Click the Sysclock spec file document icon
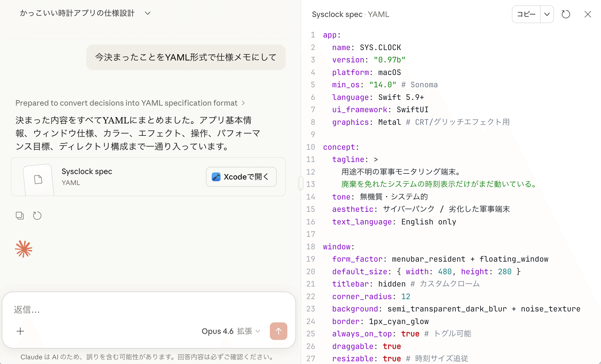Screen dimensions: 601x364 38,179
